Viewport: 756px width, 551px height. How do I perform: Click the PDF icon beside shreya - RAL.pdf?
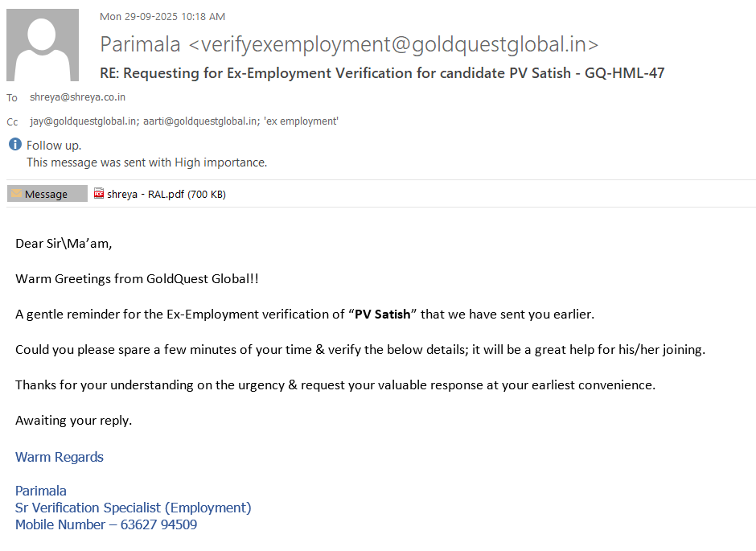[x=99, y=194]
